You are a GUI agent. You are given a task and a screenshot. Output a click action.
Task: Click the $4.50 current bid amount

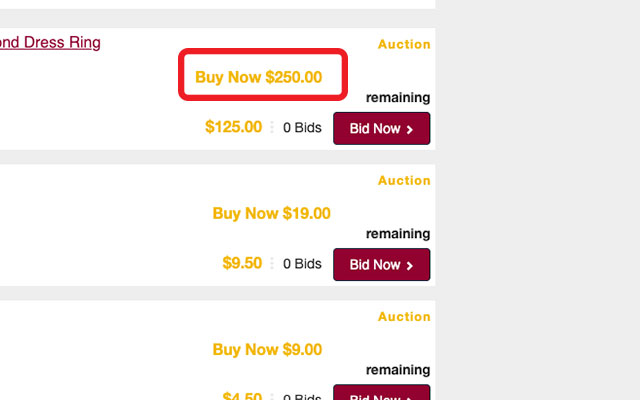point(242,396)
